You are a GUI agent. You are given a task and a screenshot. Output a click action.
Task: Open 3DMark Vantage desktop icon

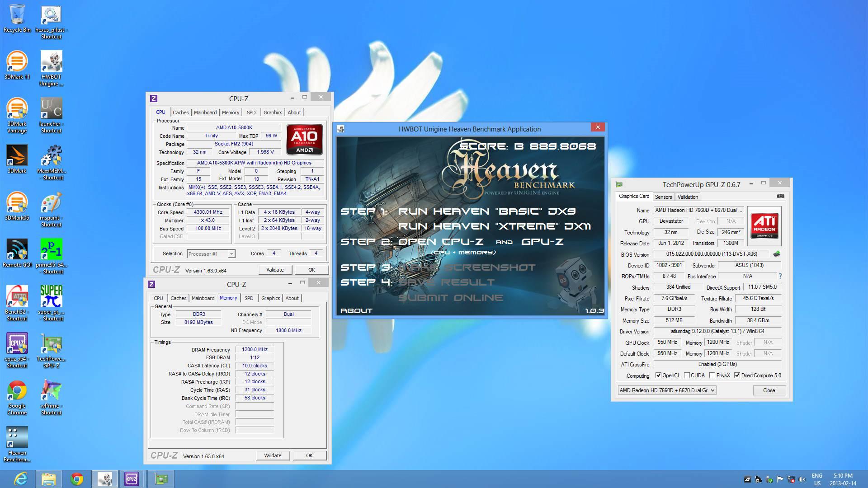coord(17,115)
